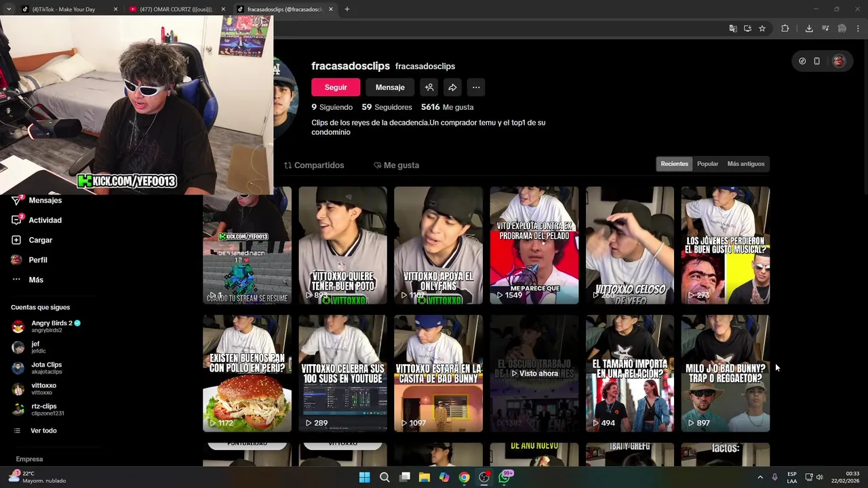Open followed account Angry Birds 2
This screenshot has height=488, width=868.
pyautogui.click(x=47, y=326)
